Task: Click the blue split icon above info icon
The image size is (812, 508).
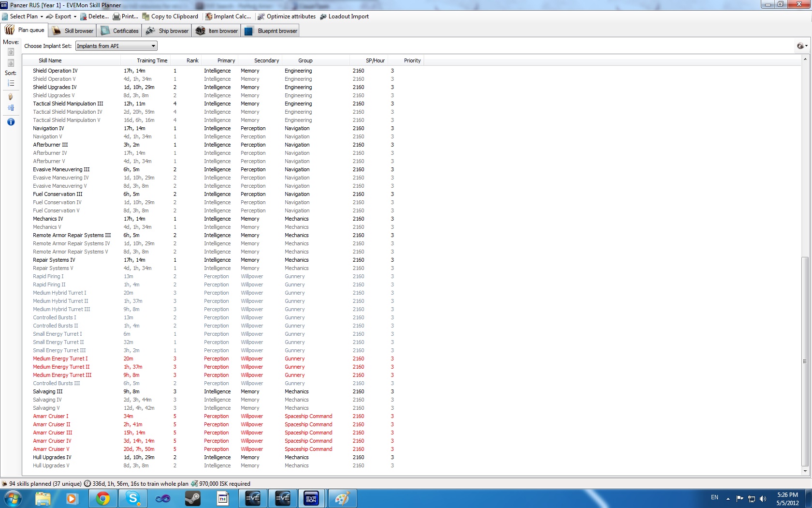Action: pyautogui.click(x=11, y=108)
